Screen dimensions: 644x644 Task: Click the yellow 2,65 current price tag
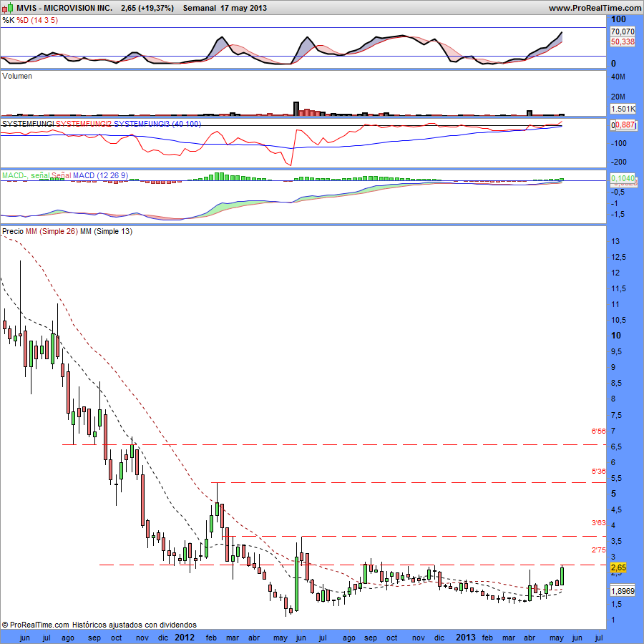coord(618,567)
